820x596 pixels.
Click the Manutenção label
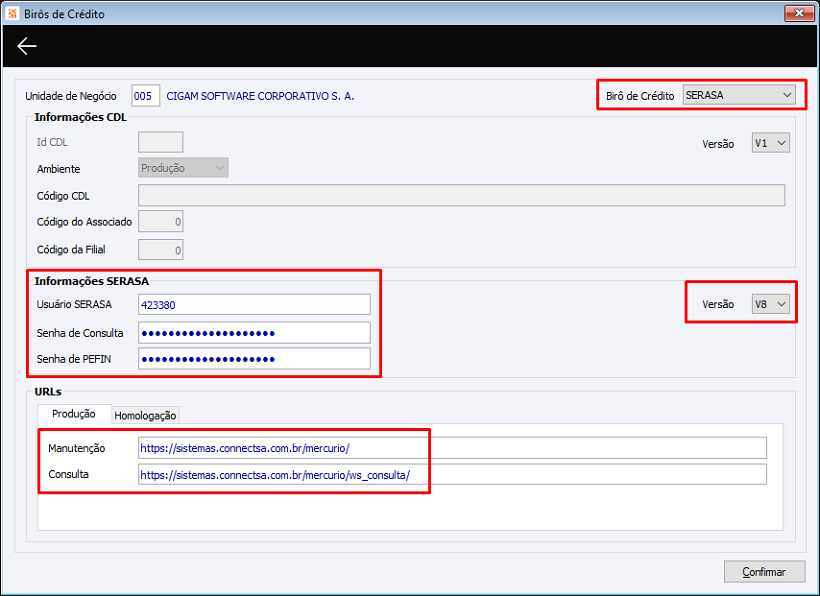[77, 449]
